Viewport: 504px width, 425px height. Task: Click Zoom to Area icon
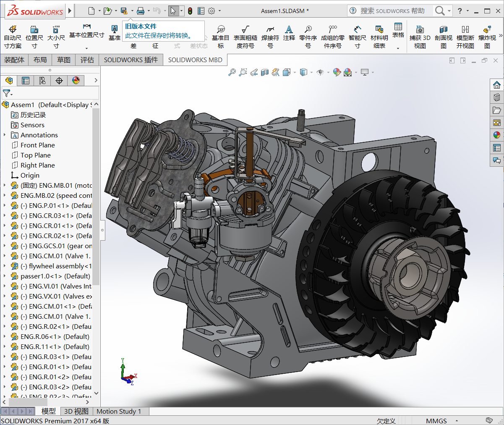pyautogui.click(x=243, y=72)
